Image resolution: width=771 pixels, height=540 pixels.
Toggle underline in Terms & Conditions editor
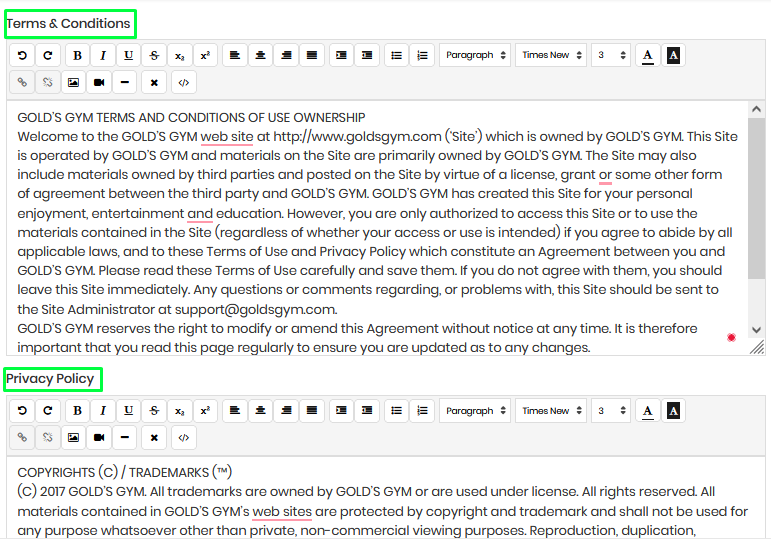click(x=128, y=55)
